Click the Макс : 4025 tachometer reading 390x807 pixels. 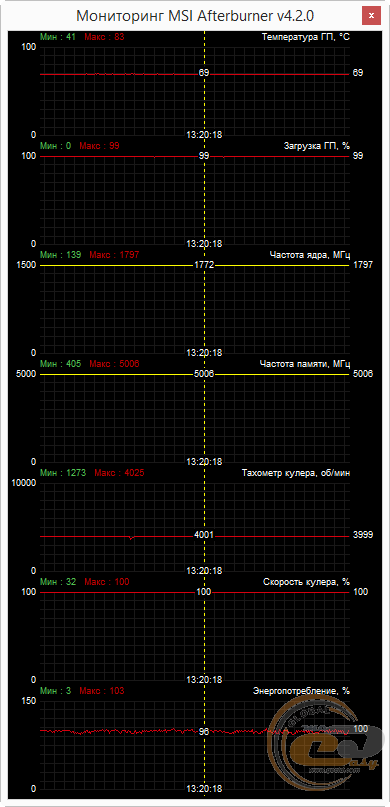[116, 473]
